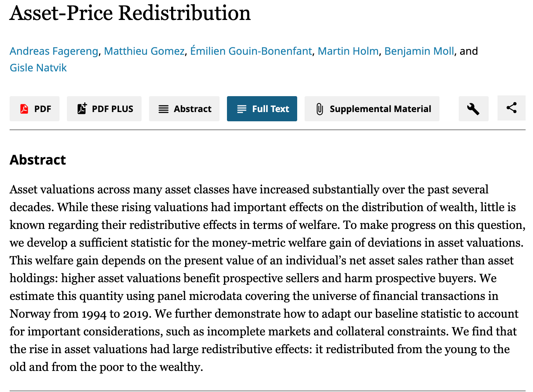
Task: Switch to the Abstract tab
Action: click(x=184, y=109)
